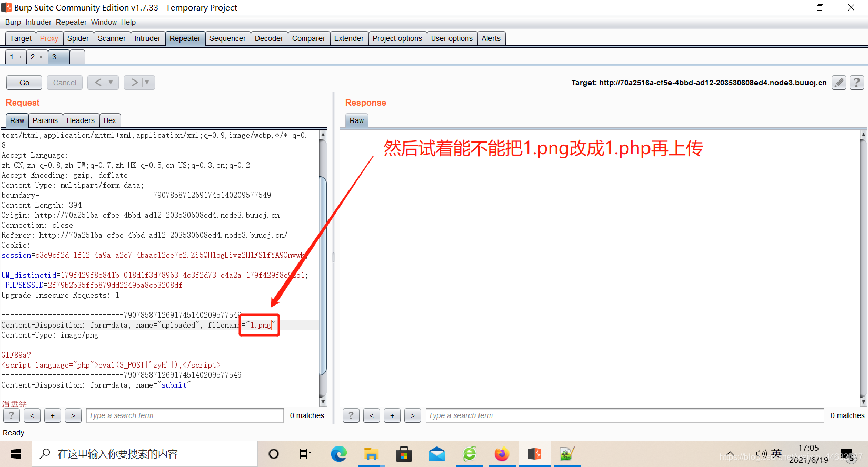This screenshot has height=467, width=868.
Task: Open the green e browser taskbar icon
Action: [470, 454]
